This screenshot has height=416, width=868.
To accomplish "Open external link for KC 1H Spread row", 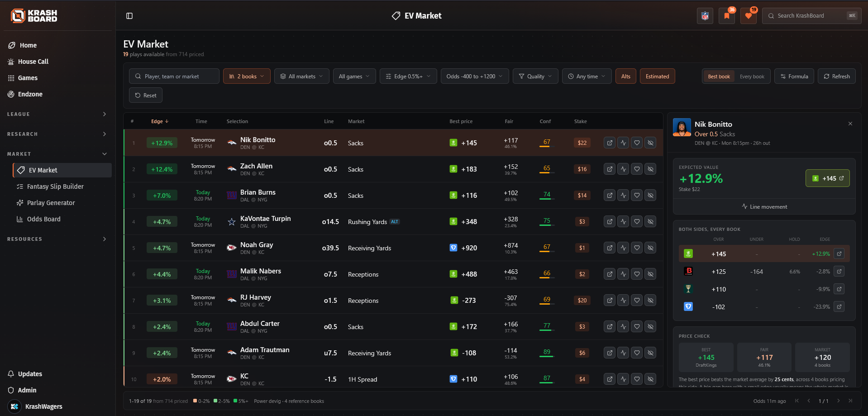I will click(x=610, y=379).
